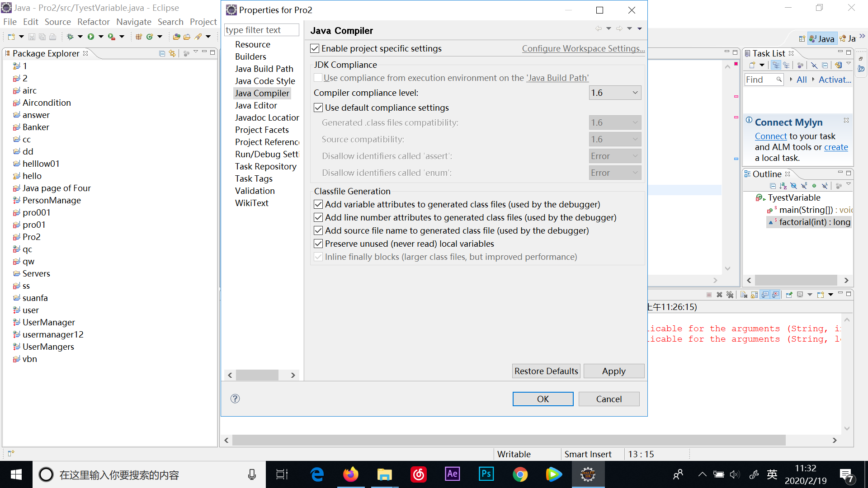
Task: Click the Debug bug icon
Action: (70, 37)
